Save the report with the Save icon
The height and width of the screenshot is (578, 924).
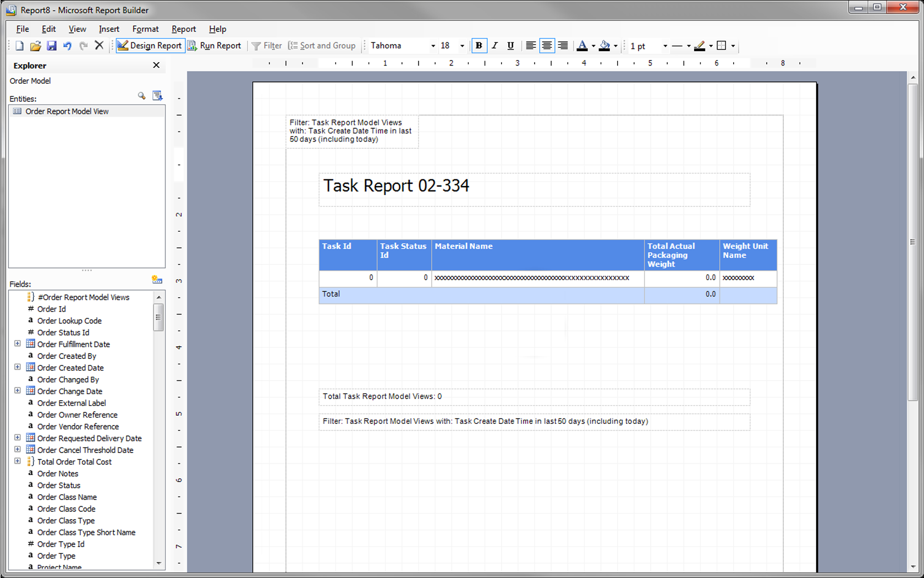(x=51, y=46)
